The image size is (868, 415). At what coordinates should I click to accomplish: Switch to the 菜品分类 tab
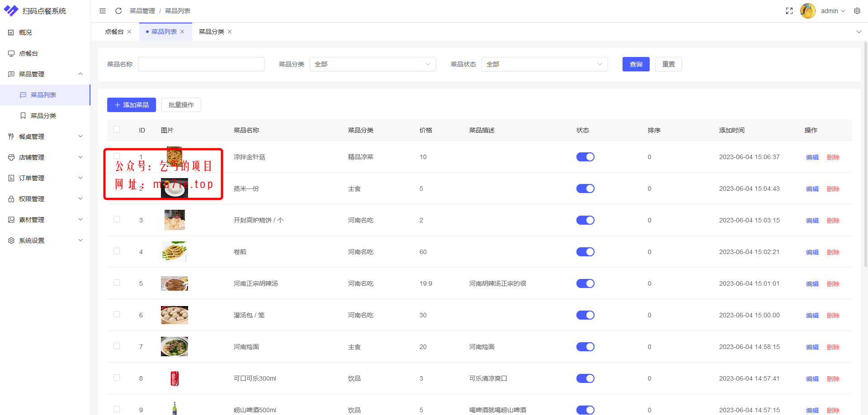pyautogui.click(x=212, y=32)
